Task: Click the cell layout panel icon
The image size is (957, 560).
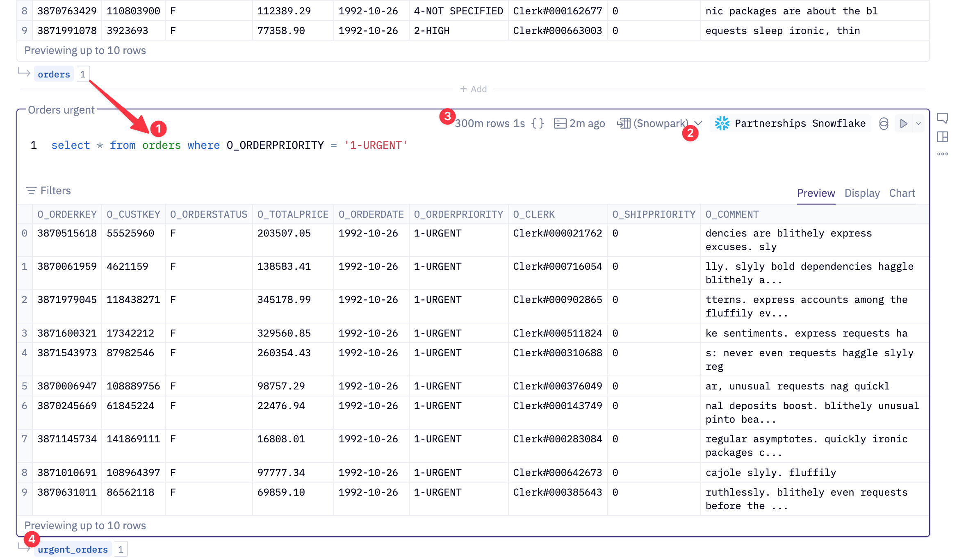Action: pos(942,137)
